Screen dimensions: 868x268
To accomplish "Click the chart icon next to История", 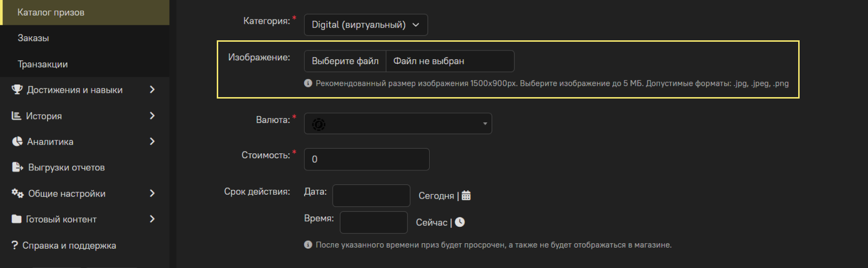I will click(16, 116).
